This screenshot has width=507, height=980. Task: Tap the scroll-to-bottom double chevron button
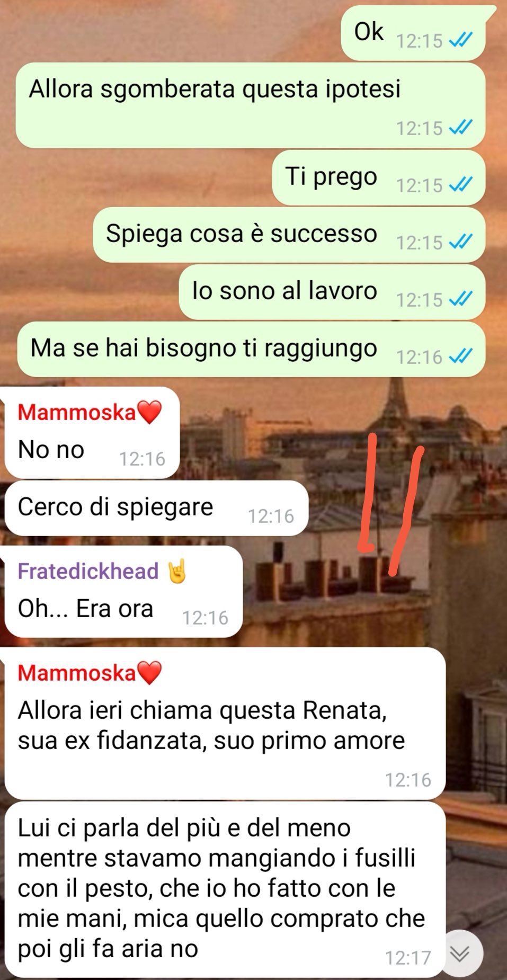[x=461, y=954]
